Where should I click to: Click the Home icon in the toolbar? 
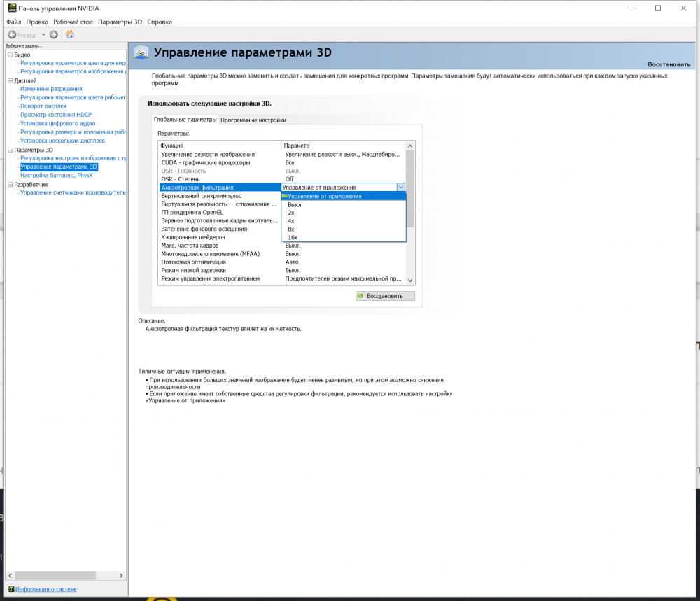click(69, 34)
